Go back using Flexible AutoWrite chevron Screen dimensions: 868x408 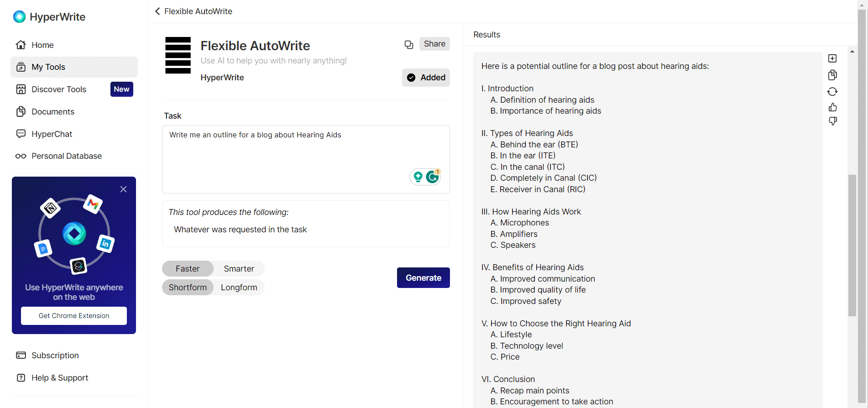(157, 11)
